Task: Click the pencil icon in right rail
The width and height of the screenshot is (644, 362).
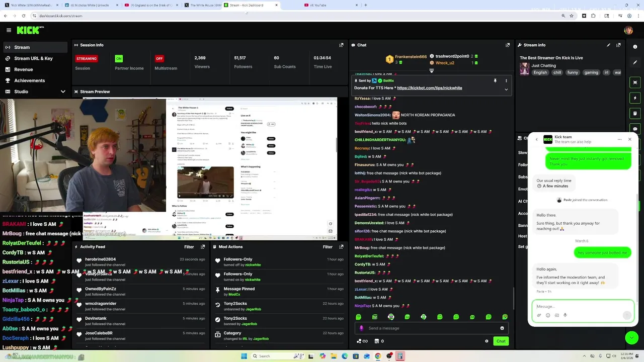Action: point(635,62)
